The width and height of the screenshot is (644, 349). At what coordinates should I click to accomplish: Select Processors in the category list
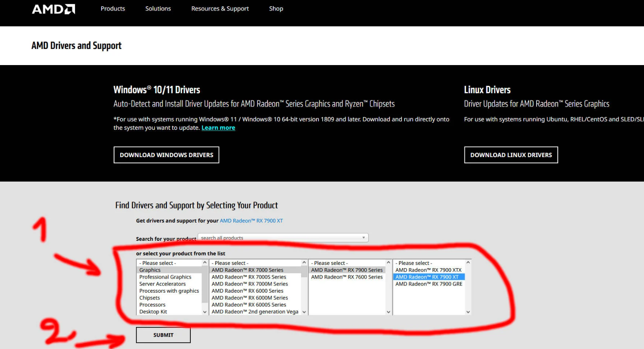tap(169, 305)
